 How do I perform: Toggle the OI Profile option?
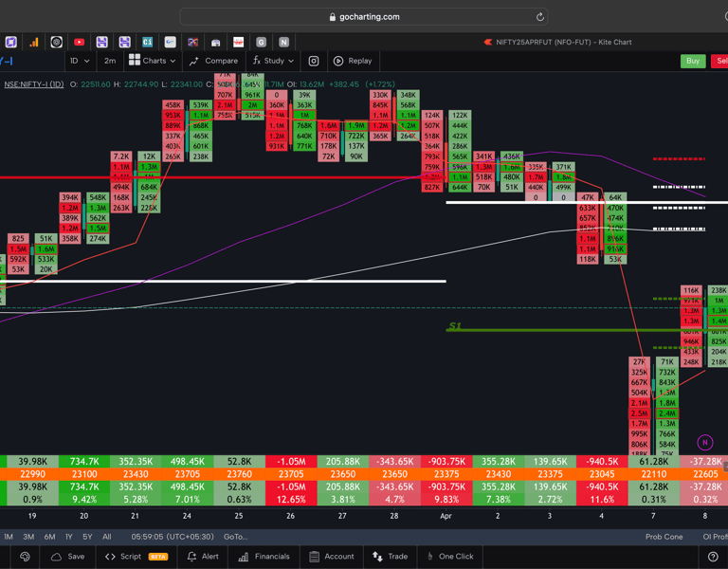(715, 537)
